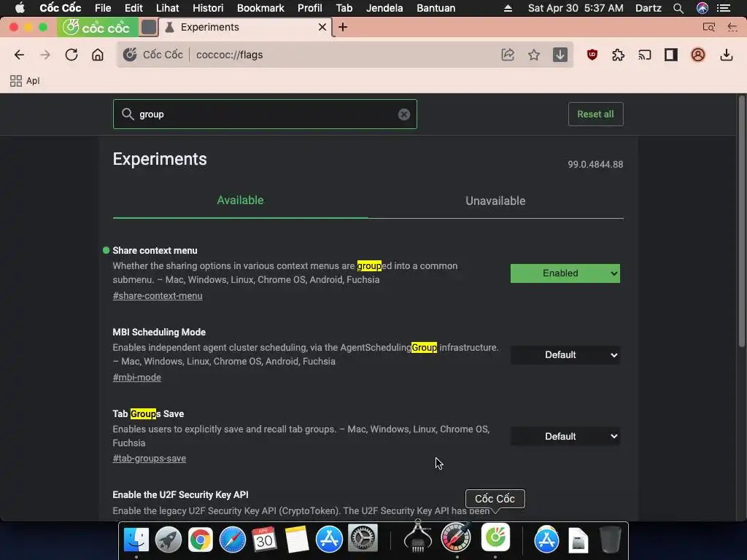Open Launchpad from the Dock

click(x=169, y=540)
